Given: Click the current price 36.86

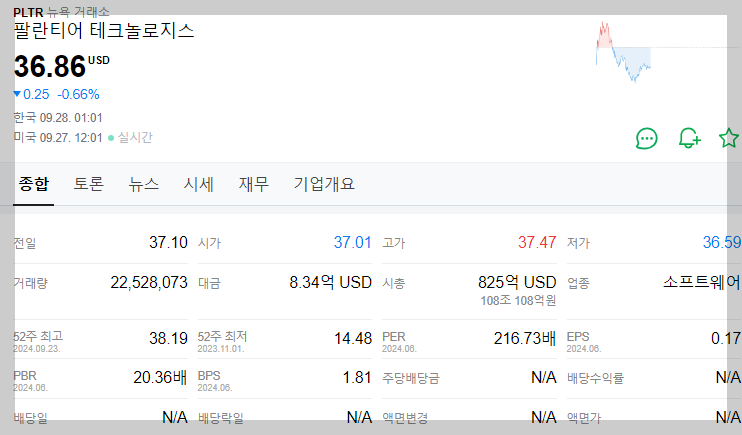Looking at the screenshot, I should click(x=50, y=66).
